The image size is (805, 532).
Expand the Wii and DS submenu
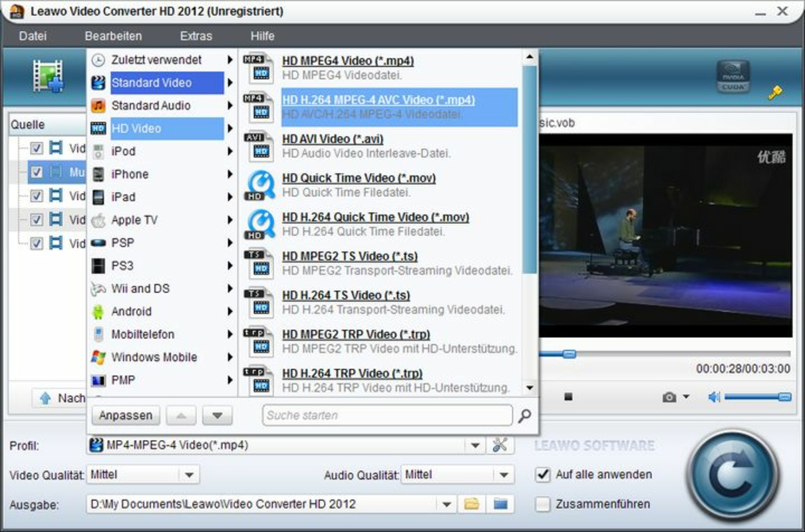pyautogui.click(x=230, y=289)
